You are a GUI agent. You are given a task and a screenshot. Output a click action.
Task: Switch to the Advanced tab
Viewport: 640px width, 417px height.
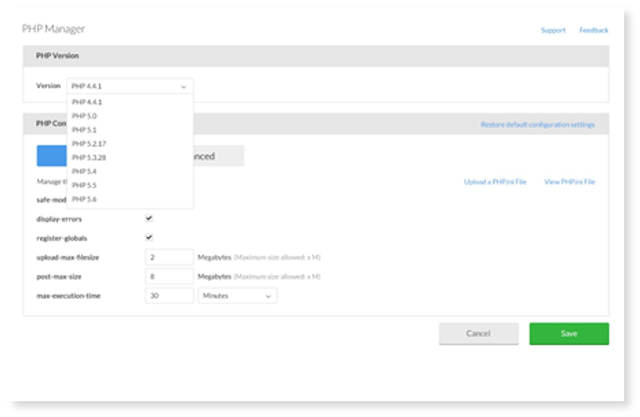pyautogui.click(x=218, y=156)
